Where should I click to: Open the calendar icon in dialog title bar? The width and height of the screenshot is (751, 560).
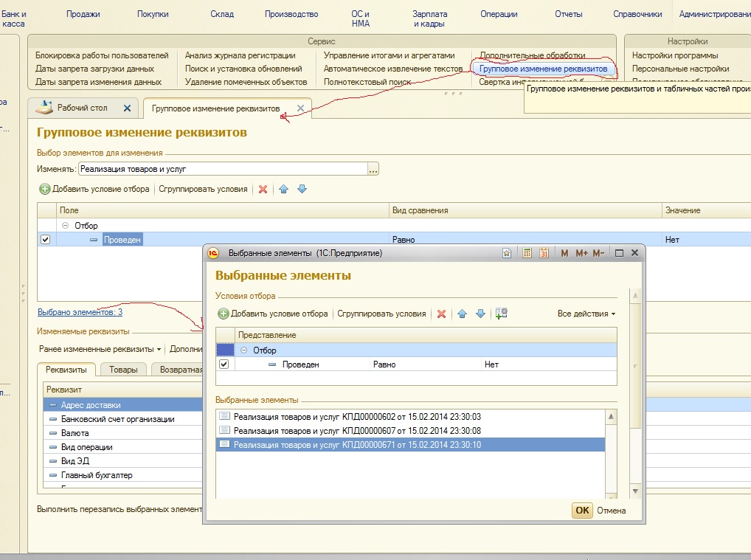[544, 253]
